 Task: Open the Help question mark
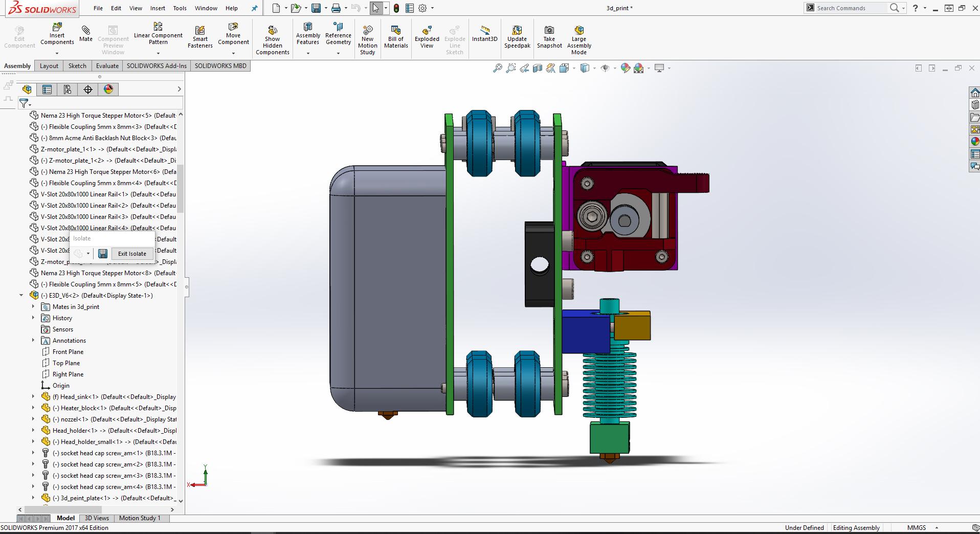(x=916, y=8)
